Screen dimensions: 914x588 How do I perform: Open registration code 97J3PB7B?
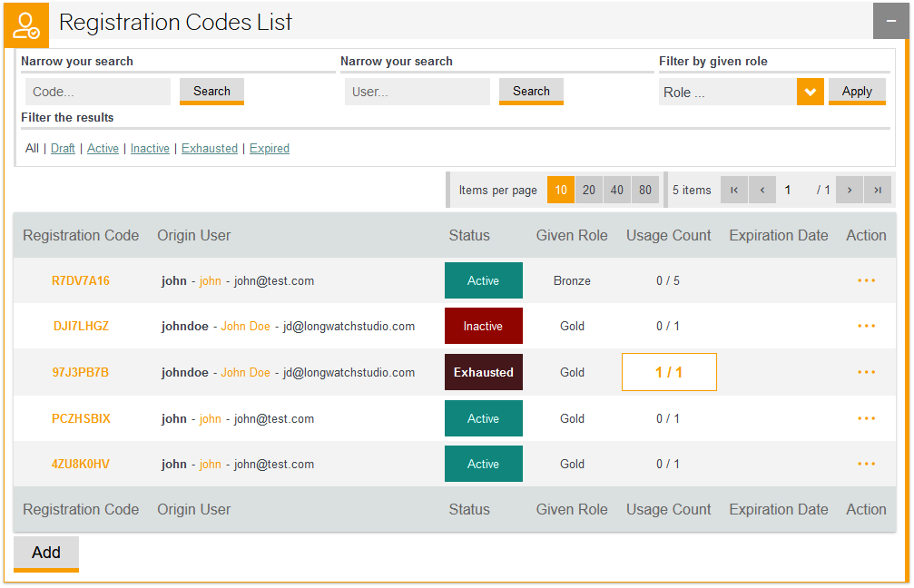pos(81,372)
